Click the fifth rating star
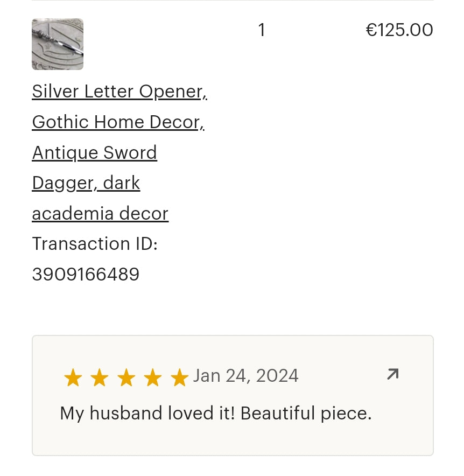 point(179,377)
